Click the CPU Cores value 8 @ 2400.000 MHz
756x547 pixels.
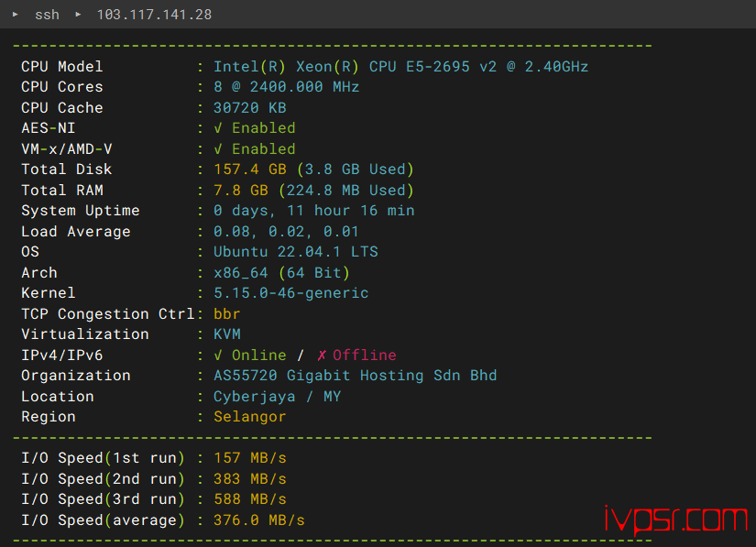tap(287, 87)
